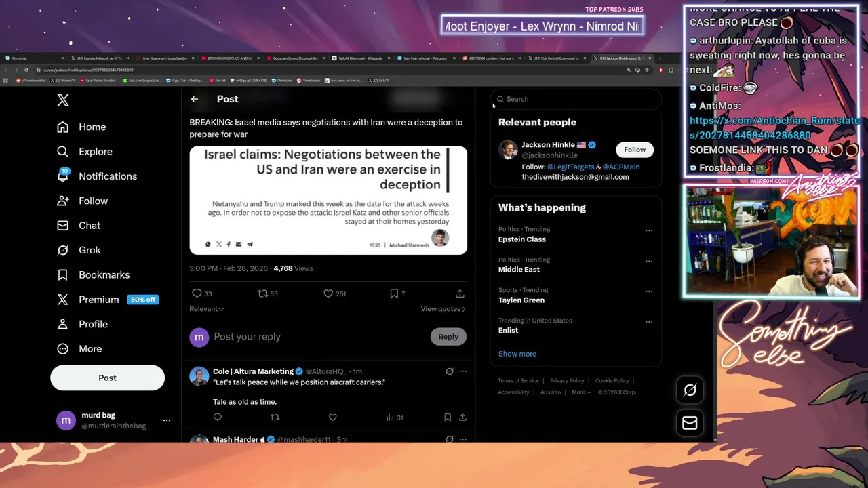Image resolution: width=868 pixels, height=488 pixels.
Task: Repost Cole's comment
Action: (275, 418)
